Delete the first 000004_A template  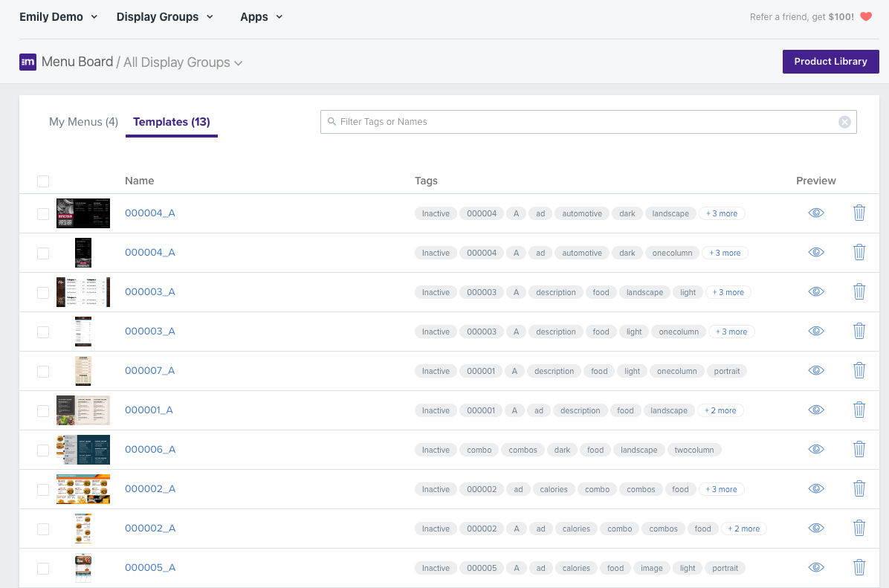click(859, 212)
